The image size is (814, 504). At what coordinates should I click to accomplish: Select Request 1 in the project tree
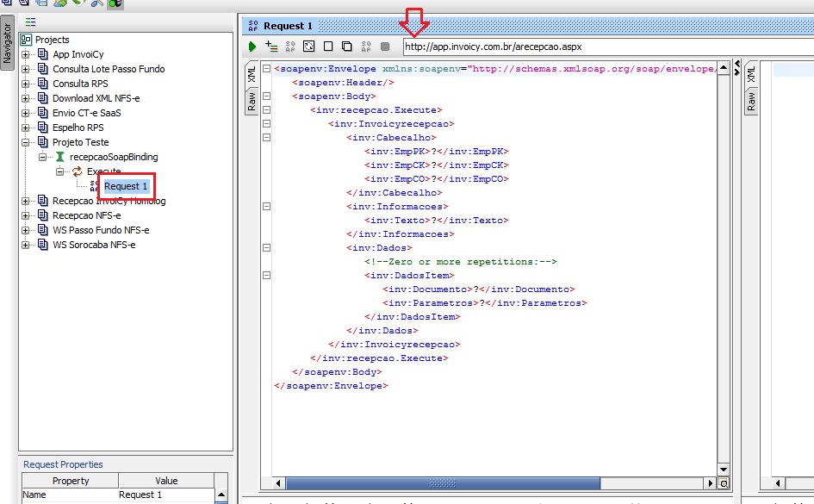(126, 187)
